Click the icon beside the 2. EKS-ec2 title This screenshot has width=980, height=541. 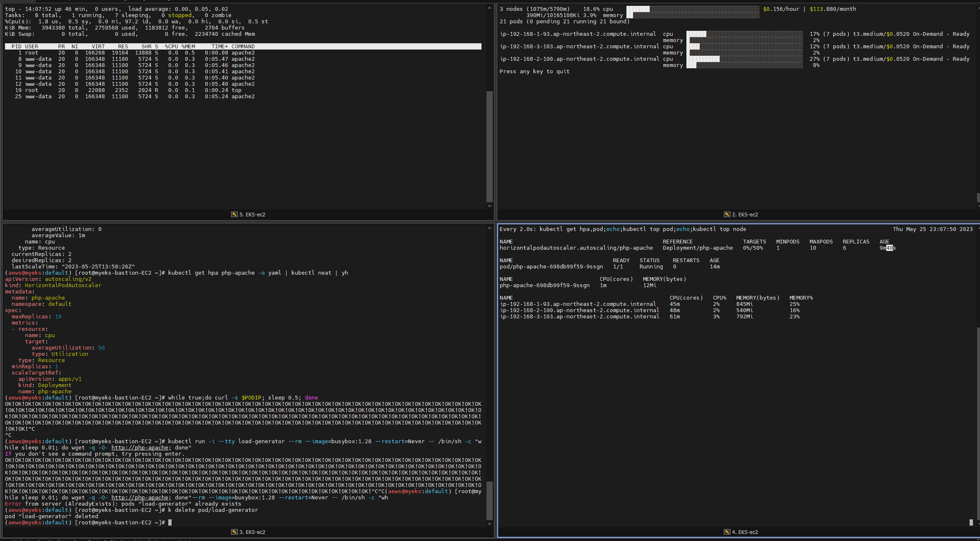pos(727,214)
